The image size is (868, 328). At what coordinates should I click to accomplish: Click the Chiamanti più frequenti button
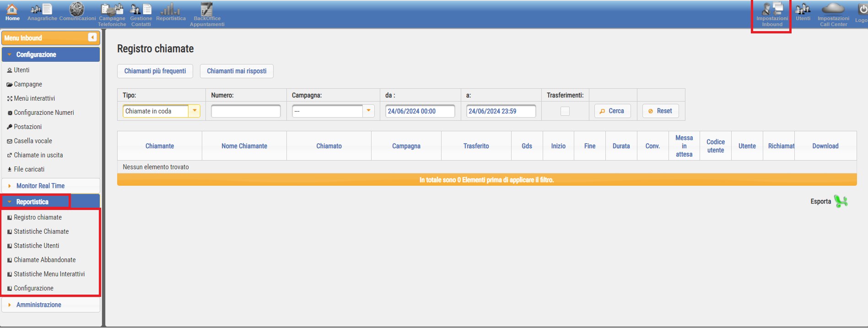155,71
